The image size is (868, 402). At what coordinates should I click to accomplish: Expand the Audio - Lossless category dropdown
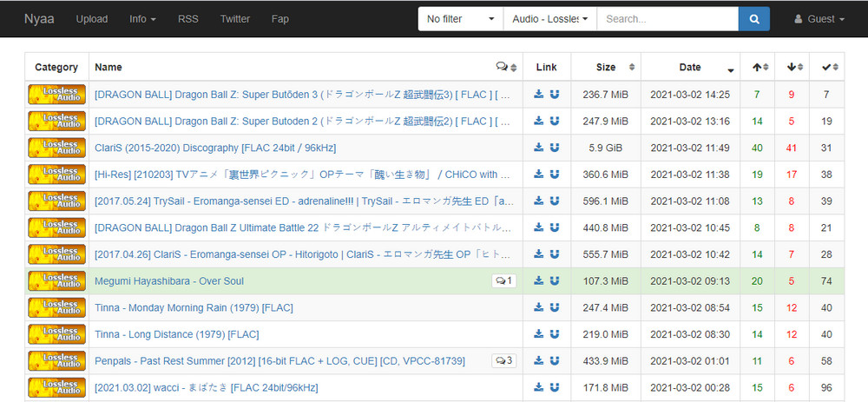coord(549,19)
